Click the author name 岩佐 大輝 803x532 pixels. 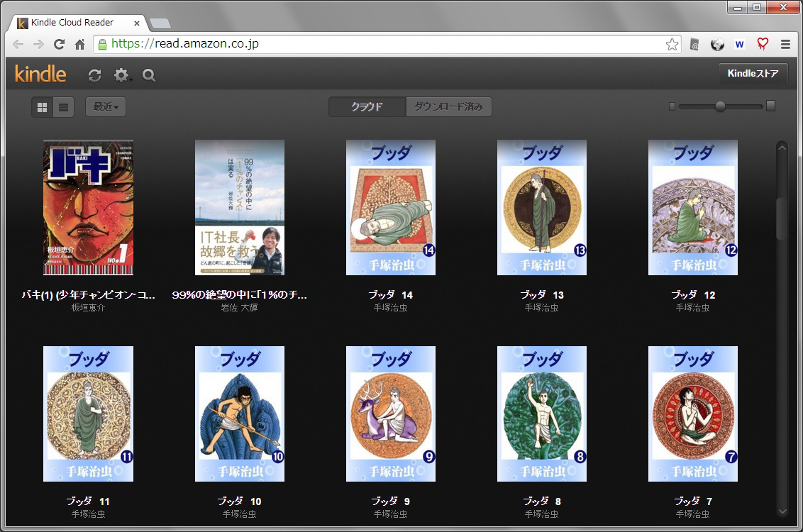pyautogui.click(x=240, y=308)
